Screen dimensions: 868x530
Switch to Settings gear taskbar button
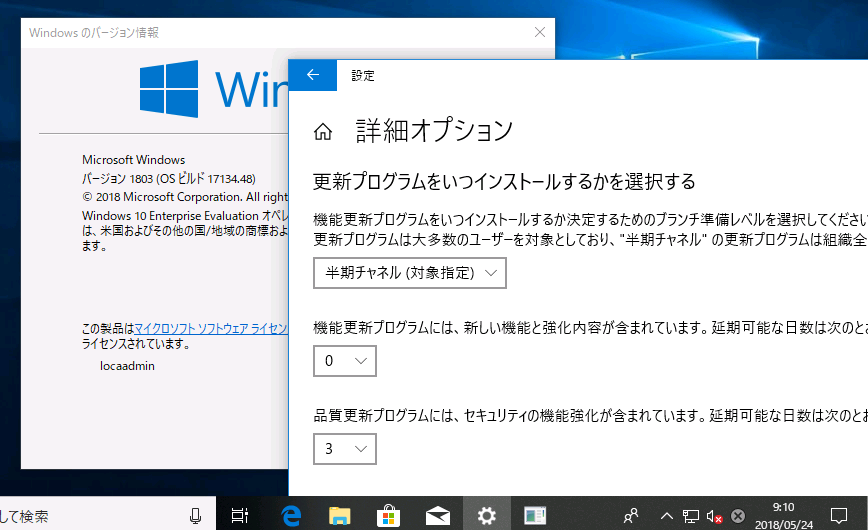tap(487, 516)
